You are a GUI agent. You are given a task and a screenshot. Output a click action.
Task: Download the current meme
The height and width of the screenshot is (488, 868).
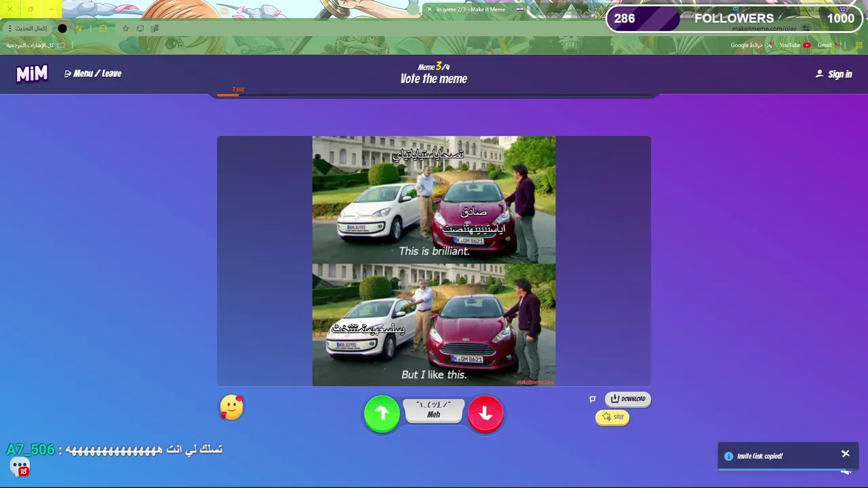(627, 399)
